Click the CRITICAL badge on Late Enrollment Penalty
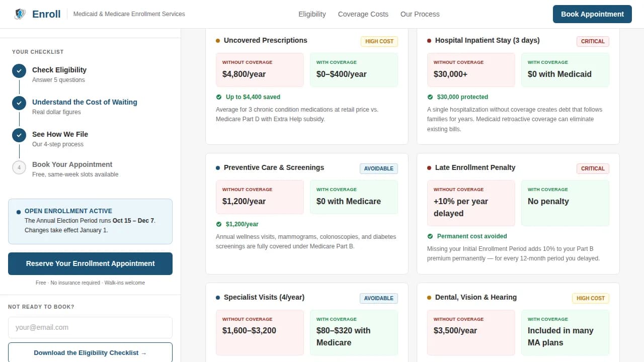The height and width of the screenshot is (362, 644). click(x=593, y=168)
